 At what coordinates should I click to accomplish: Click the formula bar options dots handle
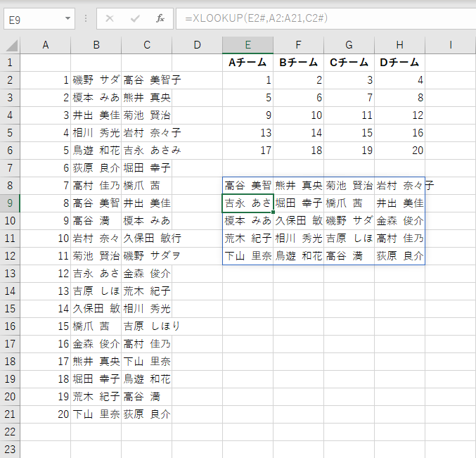pyautogui.click(x=86, y=18)
